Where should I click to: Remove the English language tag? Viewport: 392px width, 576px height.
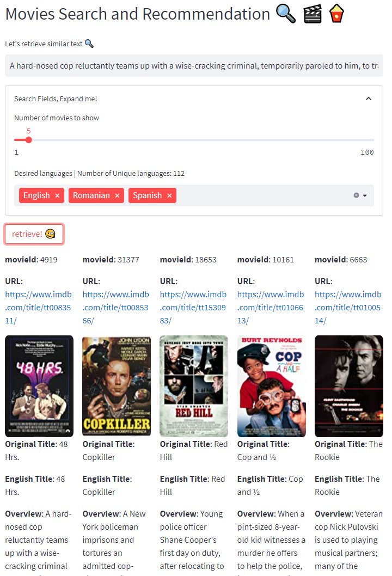click(57, 196)
